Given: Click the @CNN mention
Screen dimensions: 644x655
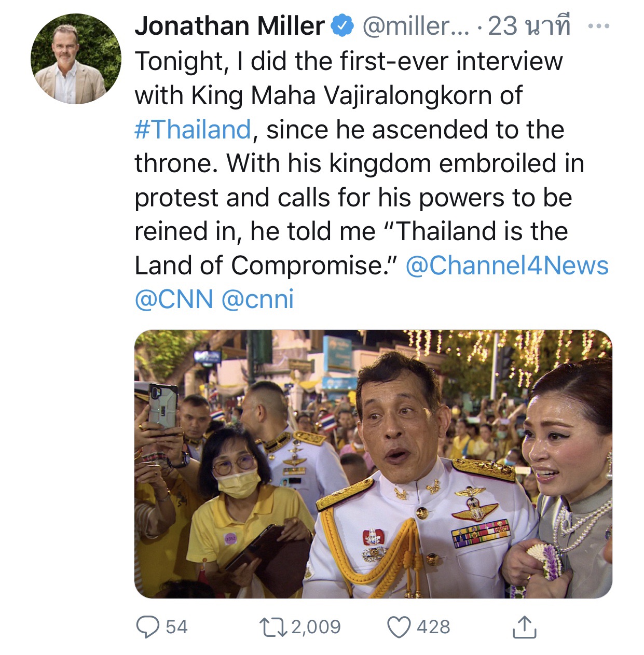Looking at the screenshot, I should click(174, 299).
